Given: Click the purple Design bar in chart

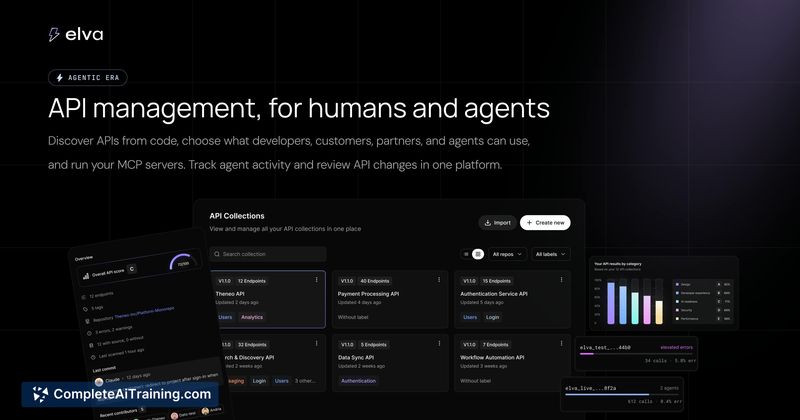Looking at the screenshot, I should [x=611, y=303].
